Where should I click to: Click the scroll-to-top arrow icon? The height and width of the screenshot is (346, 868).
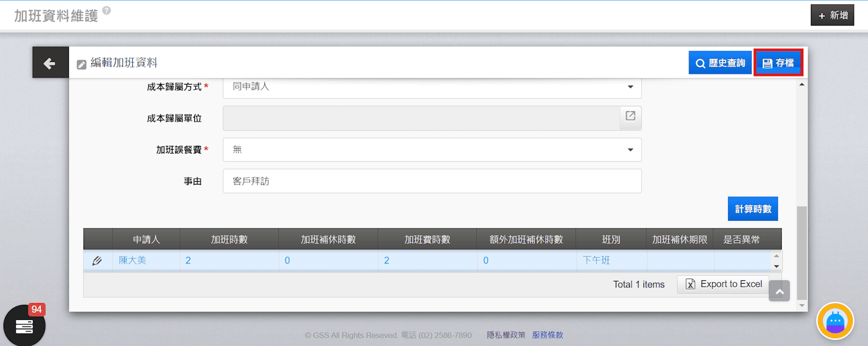point(779,291)
